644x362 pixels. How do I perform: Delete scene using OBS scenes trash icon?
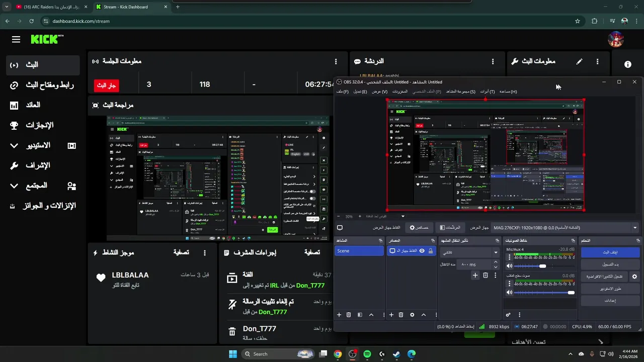pos(349,315)
